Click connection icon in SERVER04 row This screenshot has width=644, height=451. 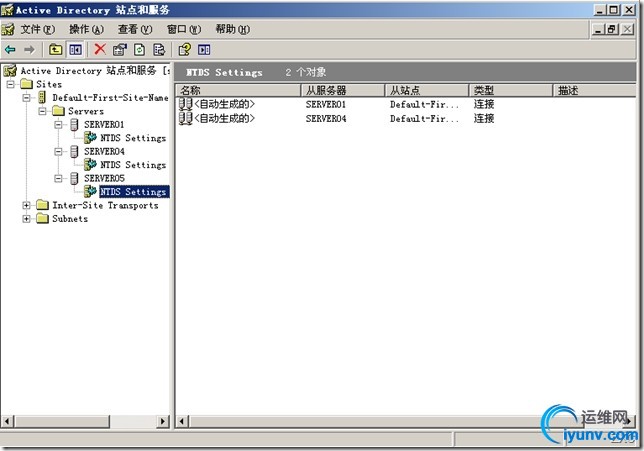pos(186,118)
